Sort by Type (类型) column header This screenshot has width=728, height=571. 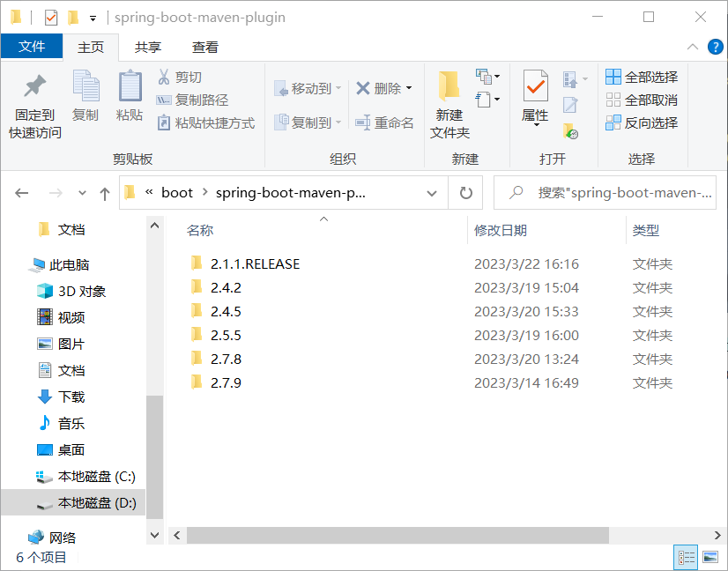646,230
